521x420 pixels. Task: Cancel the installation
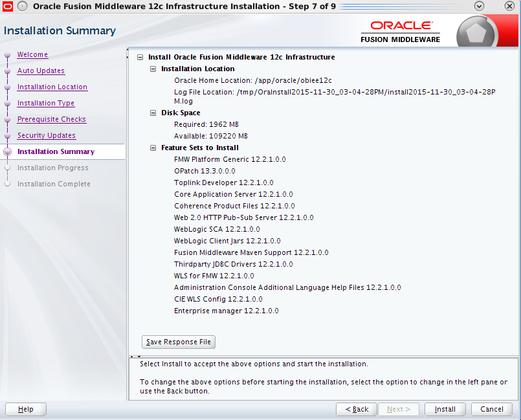pyautogui.click(x=491, y=409)
